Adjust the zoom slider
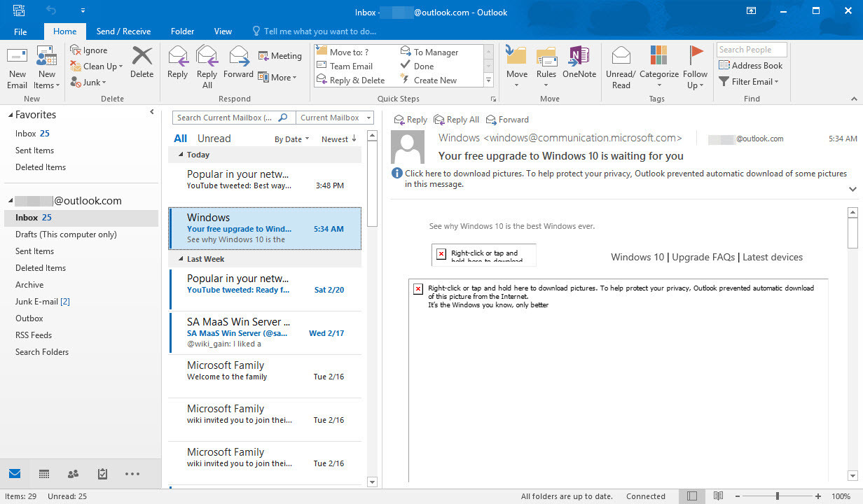The width and height of the screenshot is (863, 504). (780, 496)
